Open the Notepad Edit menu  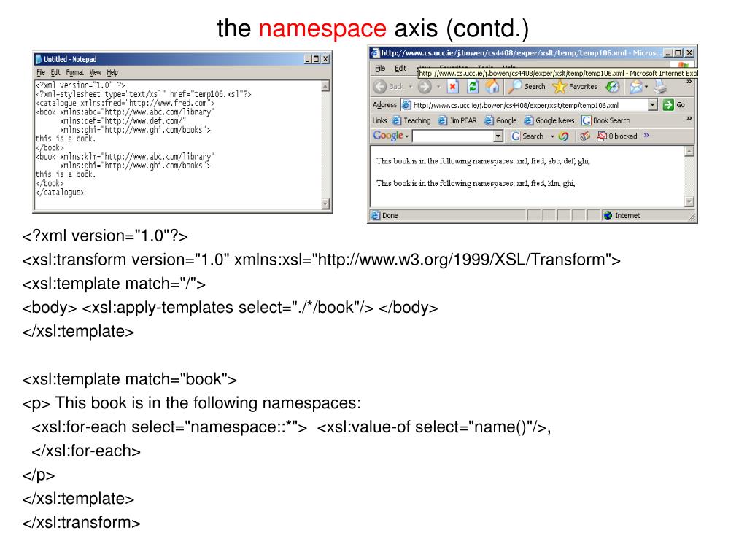click(55, 72)
